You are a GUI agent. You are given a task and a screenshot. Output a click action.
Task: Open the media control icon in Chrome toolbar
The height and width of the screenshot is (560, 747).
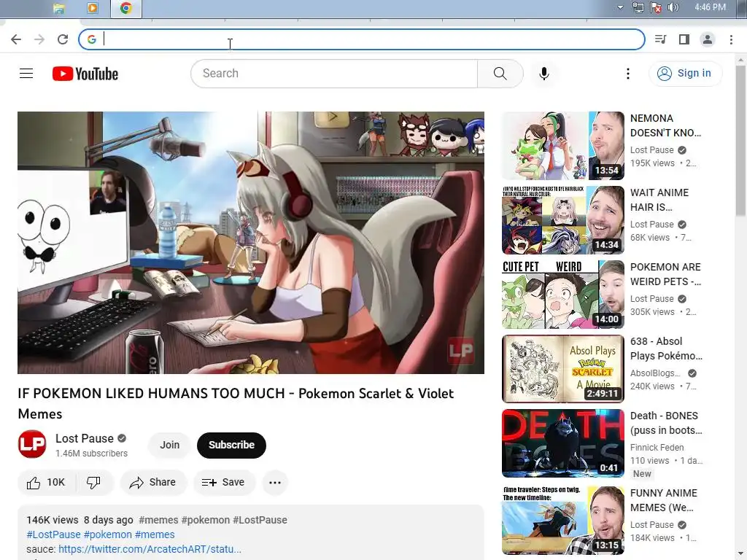[x=660, y=39]
